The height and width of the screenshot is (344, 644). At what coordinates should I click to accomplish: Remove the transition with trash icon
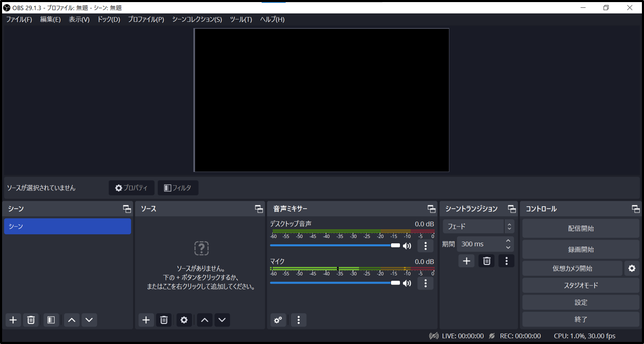[x=487, y=261]
